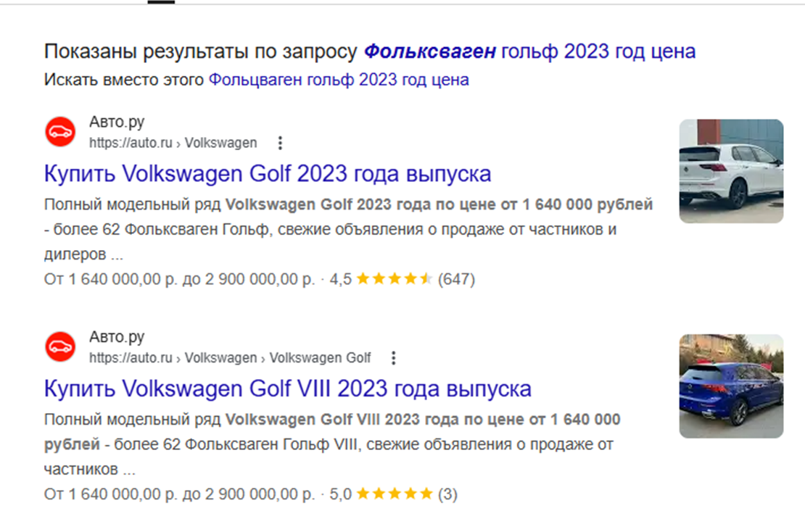
Task: Click the (3) review count of the second result
Action: click(x=447, y=494)
